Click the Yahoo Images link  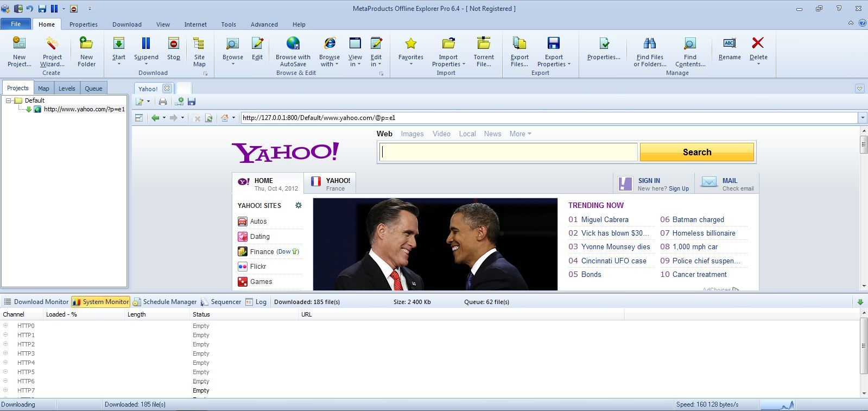pyautogui.click(x=412, y=134)
